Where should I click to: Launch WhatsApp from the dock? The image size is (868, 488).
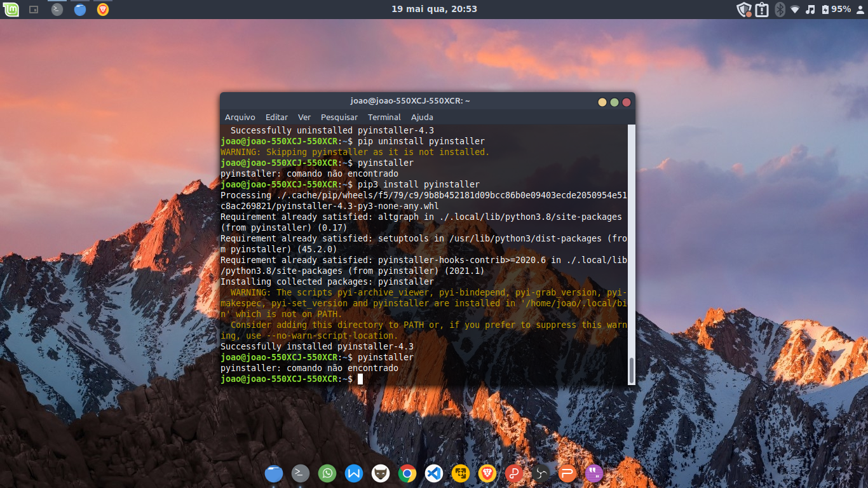click(x=327, y=473)
